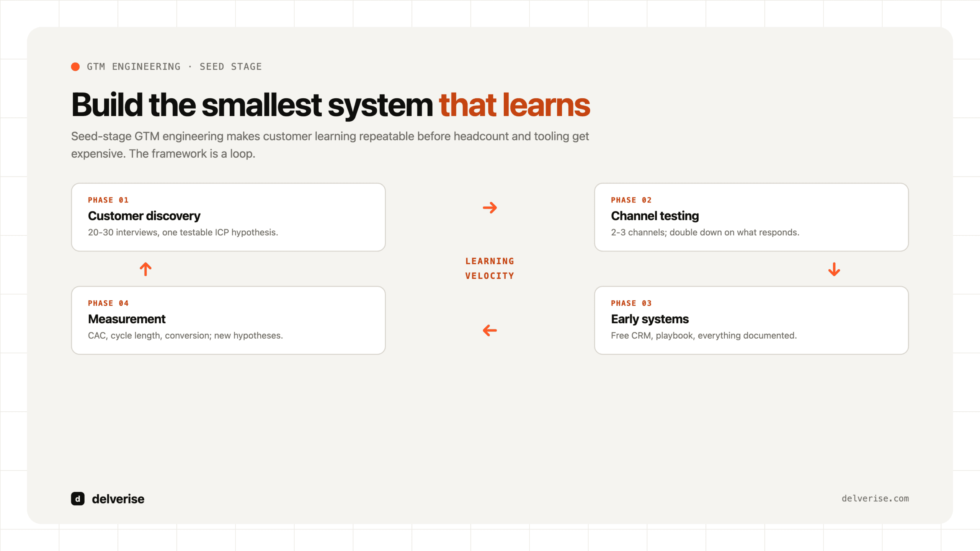Viewport: 980px width, 551px height.
Task: Click the GTM ENGINEERING · SEED STAGE tag
Action: click(x=174, y=67)
